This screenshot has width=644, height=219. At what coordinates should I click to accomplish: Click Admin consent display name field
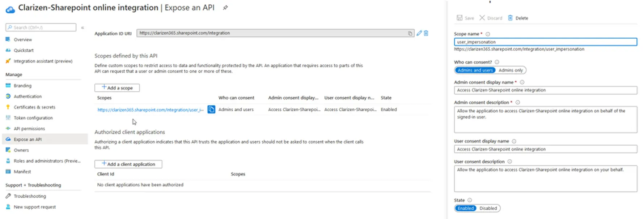(x=546, y=90)
